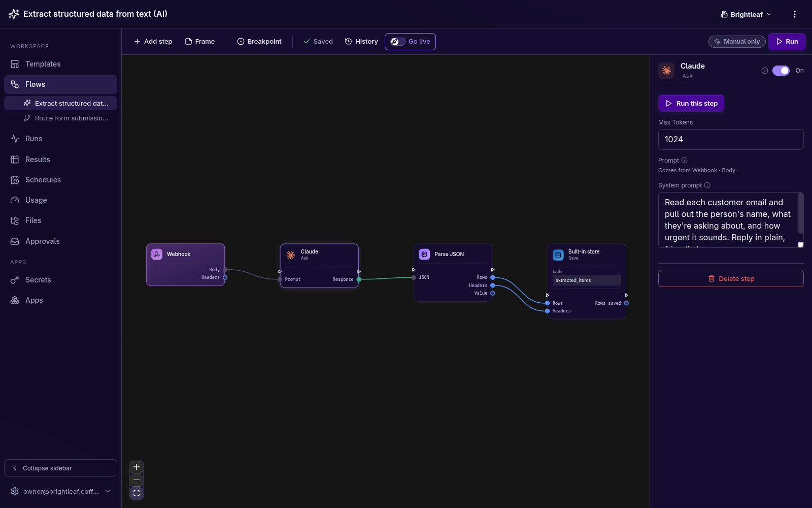
Task: Fit the canvas to view
Action: 137,493
